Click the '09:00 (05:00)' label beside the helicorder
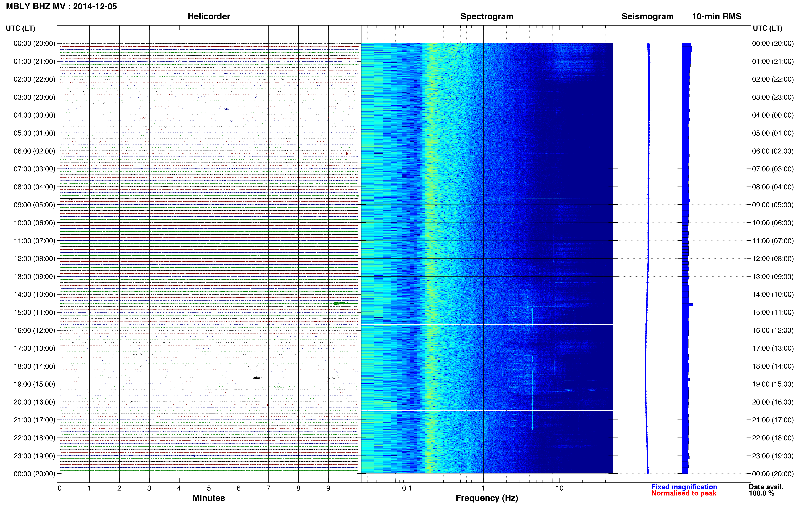Image resolution: width=812 pixels, height=508 pixels. point(34,205)
